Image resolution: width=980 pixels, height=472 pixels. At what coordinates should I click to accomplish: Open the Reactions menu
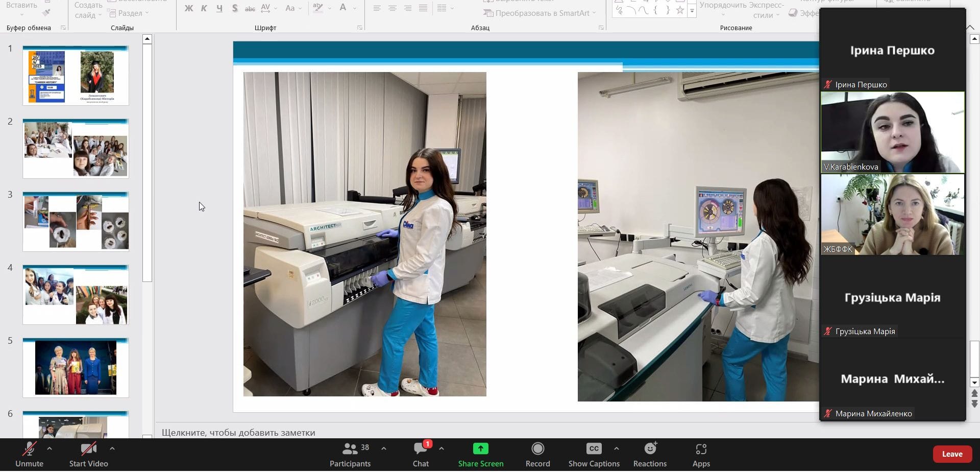pyautogui.click(x=650, y=454)
